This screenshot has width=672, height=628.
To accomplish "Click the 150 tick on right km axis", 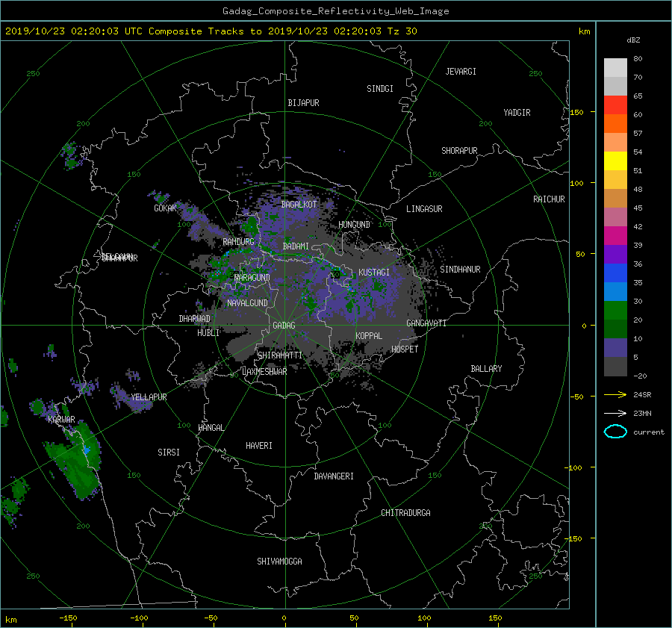I will [x=577, y=112].
